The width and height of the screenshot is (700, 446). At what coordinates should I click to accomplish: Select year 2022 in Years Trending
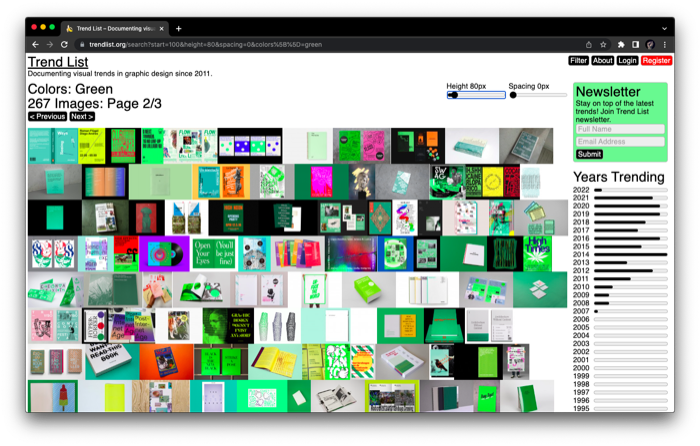click(x=581, y=190)
